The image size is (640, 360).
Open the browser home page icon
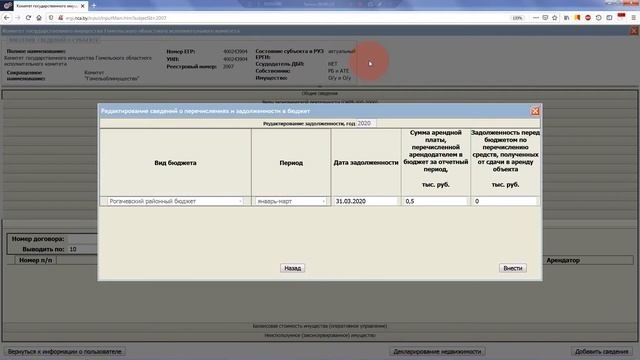[39, 18]
